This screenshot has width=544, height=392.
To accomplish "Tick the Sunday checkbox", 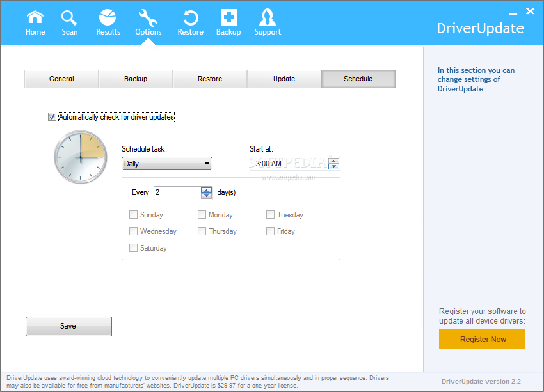I will 133,214.
